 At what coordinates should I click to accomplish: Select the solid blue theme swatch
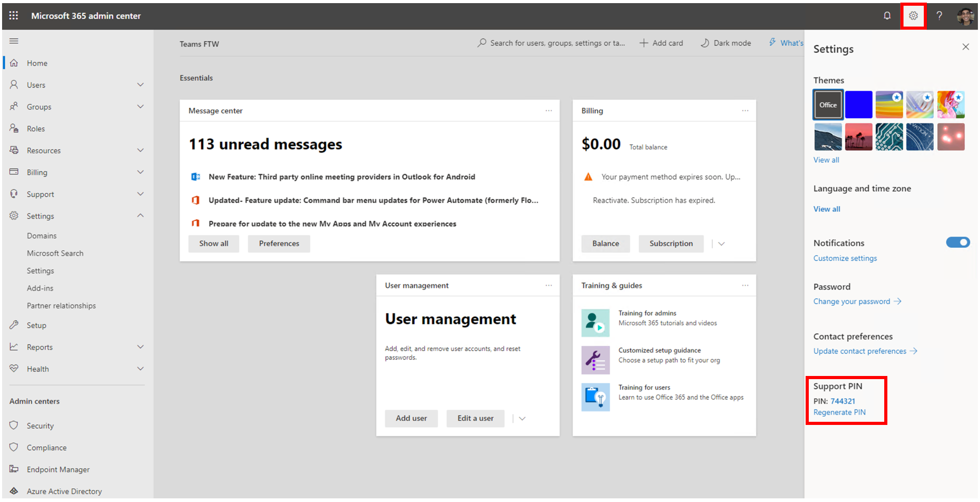(858, 105)
